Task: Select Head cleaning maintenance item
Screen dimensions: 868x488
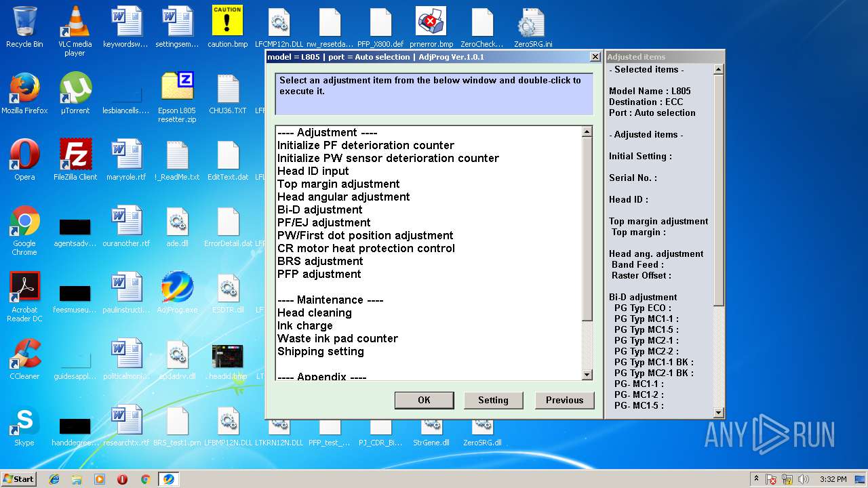Action: (314, 312)
